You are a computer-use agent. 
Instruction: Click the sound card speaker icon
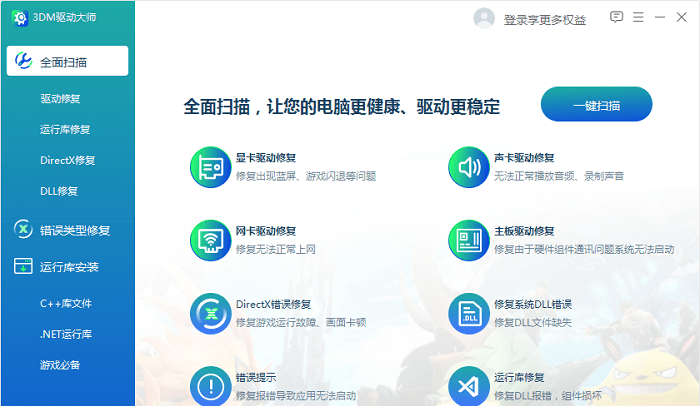tap(468, 166)
